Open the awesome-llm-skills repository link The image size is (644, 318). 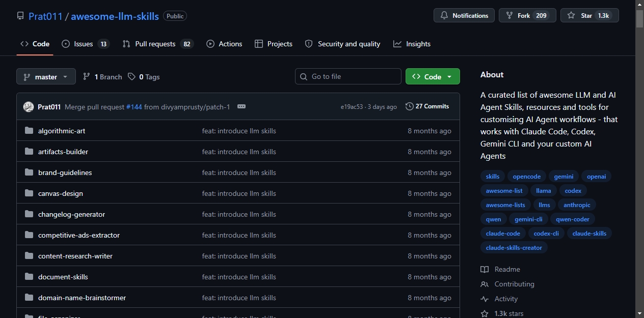tap(115, 16)
